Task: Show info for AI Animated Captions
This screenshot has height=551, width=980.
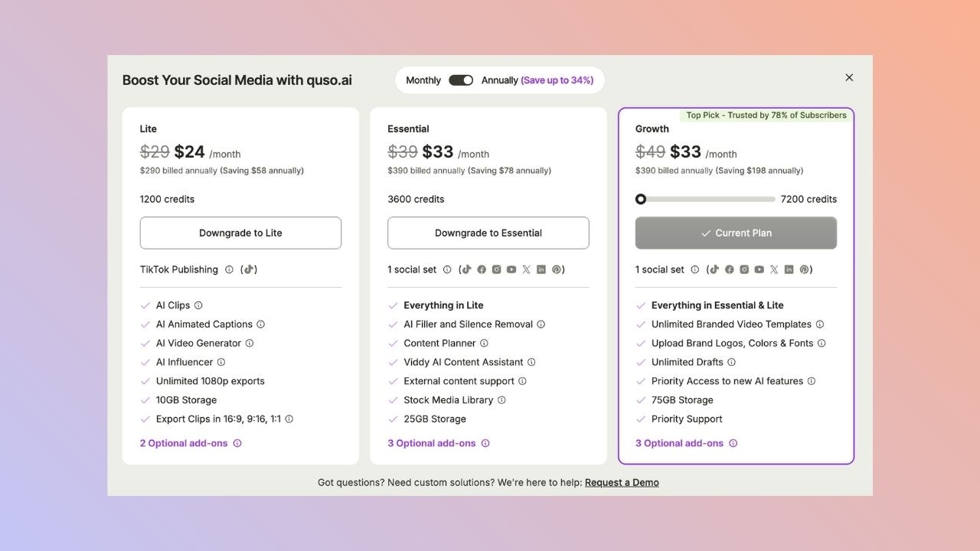Action: pyautogui.click(x=260, y=324)
